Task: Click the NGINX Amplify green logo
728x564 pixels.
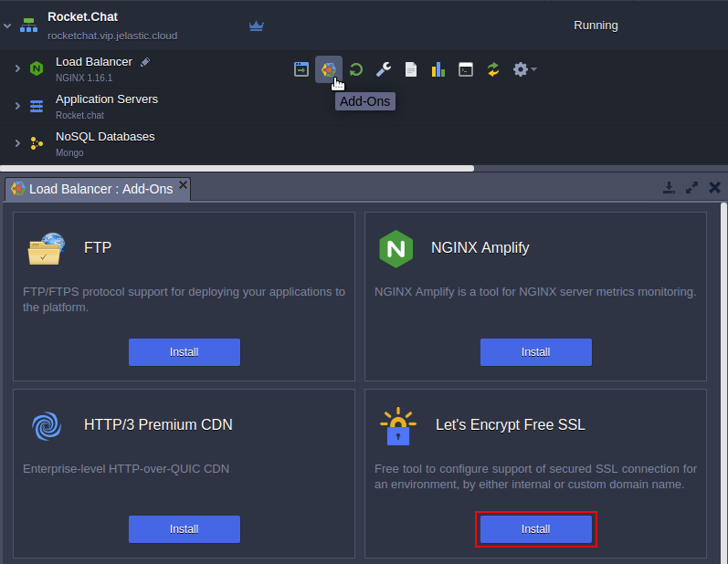Action: coord(396,249)
